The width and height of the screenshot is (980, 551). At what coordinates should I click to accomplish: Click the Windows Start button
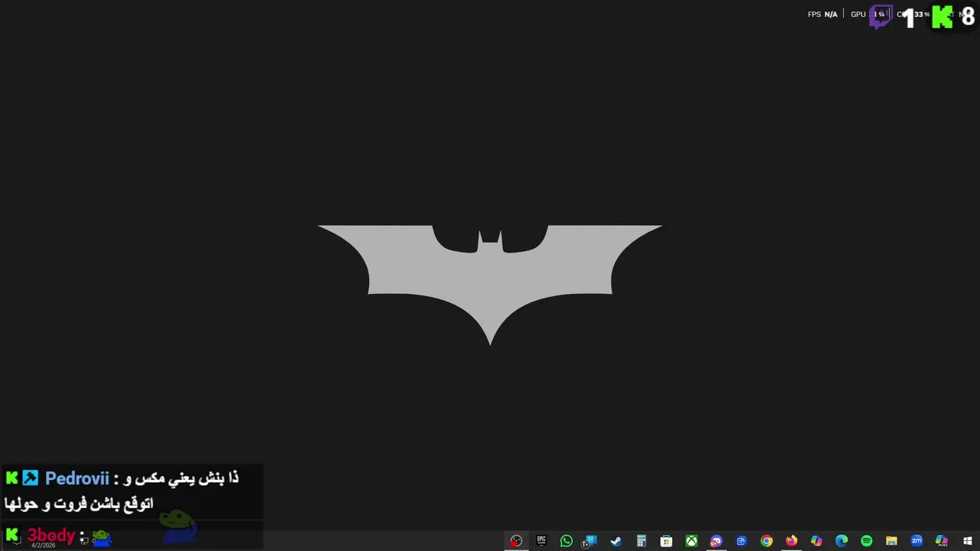point(968,541)
